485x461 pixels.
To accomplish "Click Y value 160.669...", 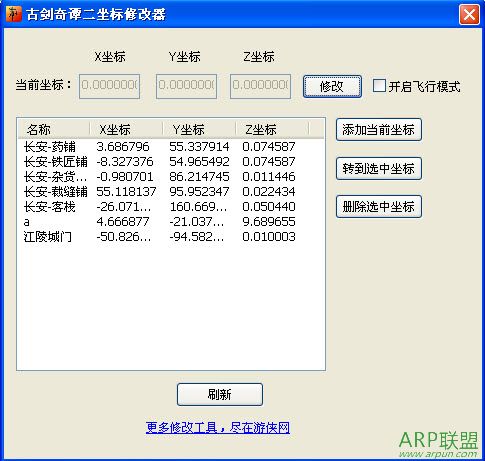I will coord(198,207).
